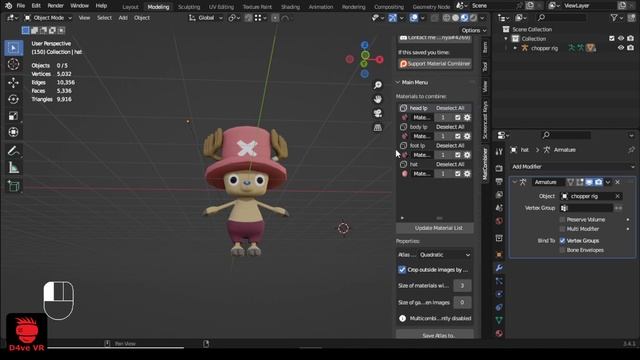
Task: Open the File menu
Action: point(20,6)
